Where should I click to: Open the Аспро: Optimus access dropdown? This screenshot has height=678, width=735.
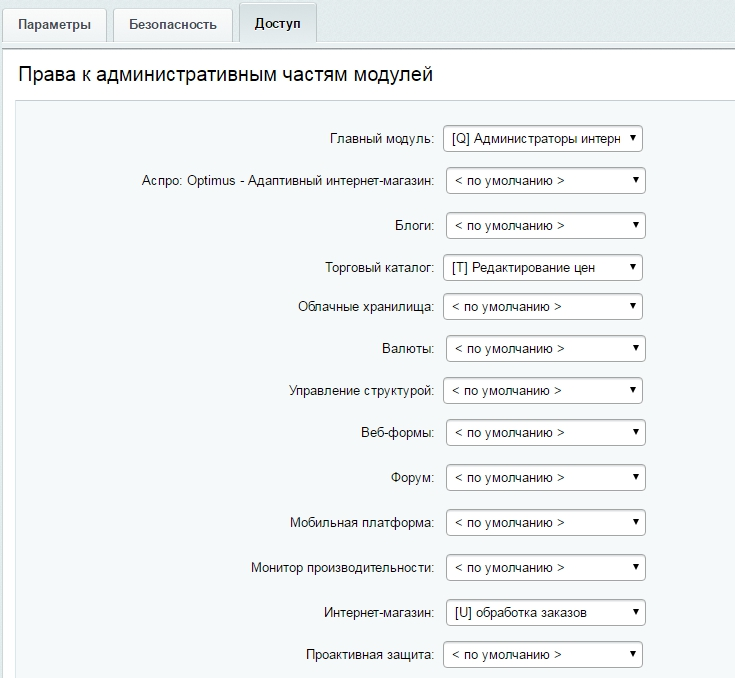[x=546, y=181]
